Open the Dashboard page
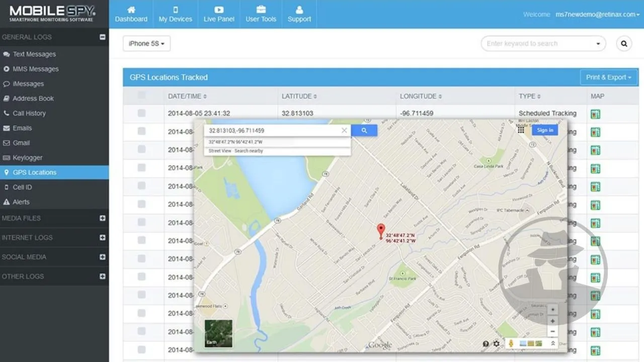 click(x=131, y=14)
